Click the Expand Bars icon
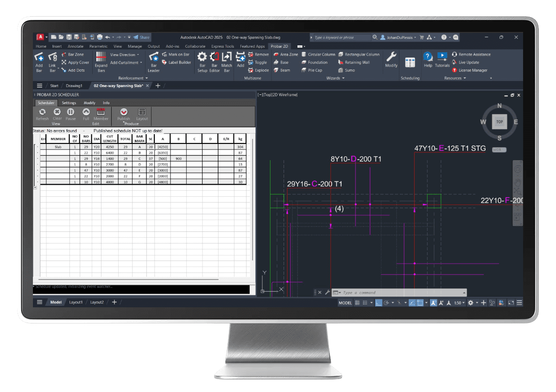The height and width of the screenshot is (392, 556). [101, 57]
